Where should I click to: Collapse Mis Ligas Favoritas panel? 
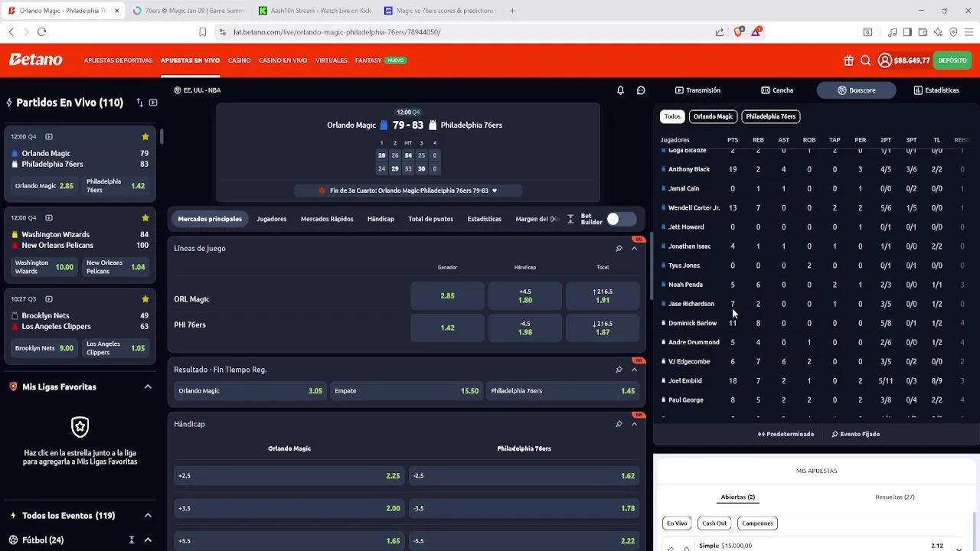point(148,387)
